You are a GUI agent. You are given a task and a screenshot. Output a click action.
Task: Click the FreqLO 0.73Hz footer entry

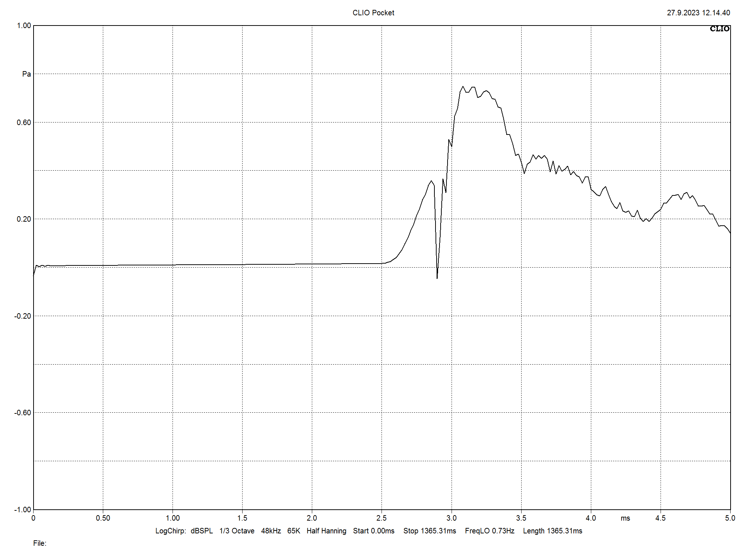[489, 531]
